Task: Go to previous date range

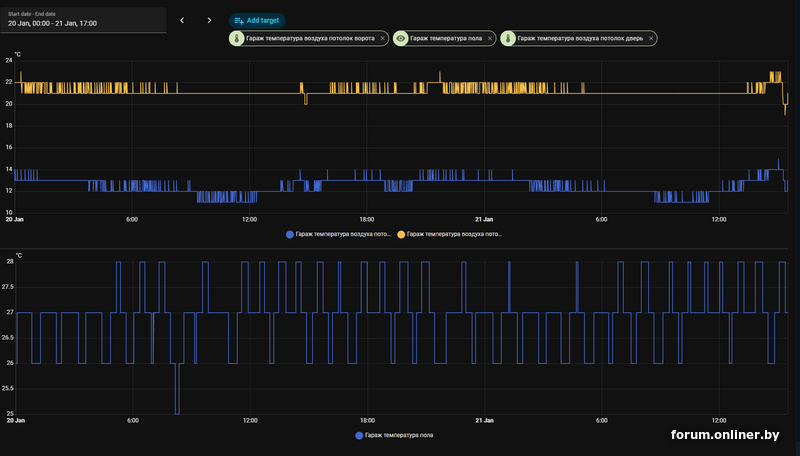Action: coord(182,20)
